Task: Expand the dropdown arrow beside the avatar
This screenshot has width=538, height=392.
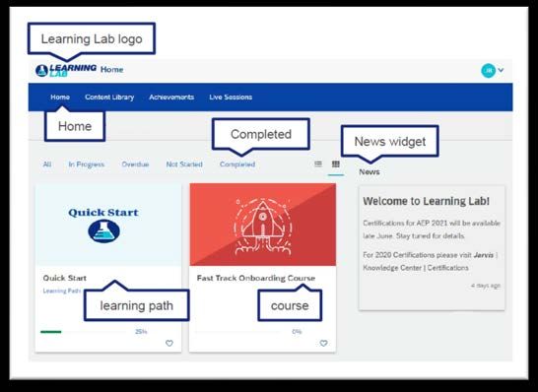Action: pos(501,70)
